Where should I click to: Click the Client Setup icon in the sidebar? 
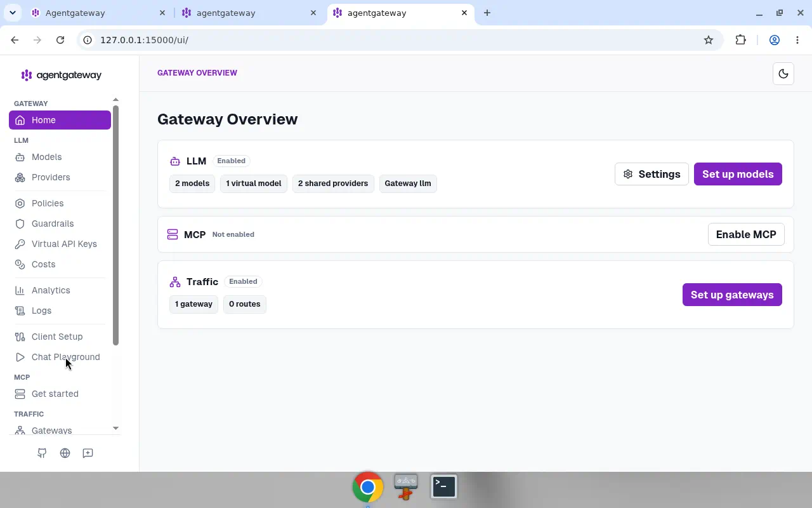[x=20, y=337]
